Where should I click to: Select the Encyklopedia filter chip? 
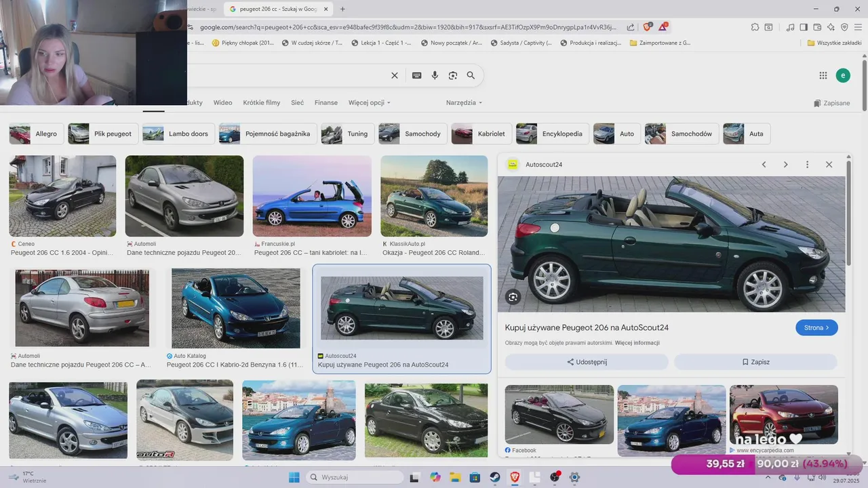tap(552, 134)
